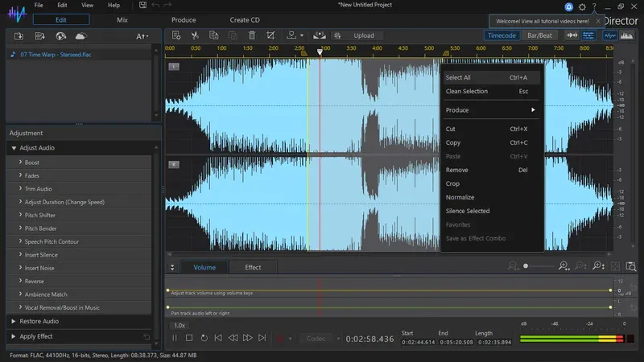Click the download audio globe icon

point(60,36)
